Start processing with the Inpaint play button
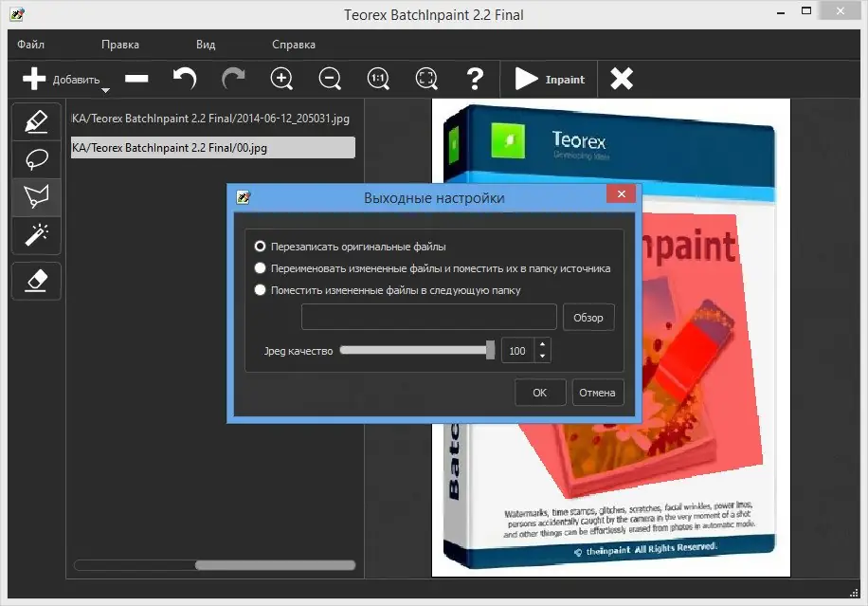 click(x=550, y=80)
